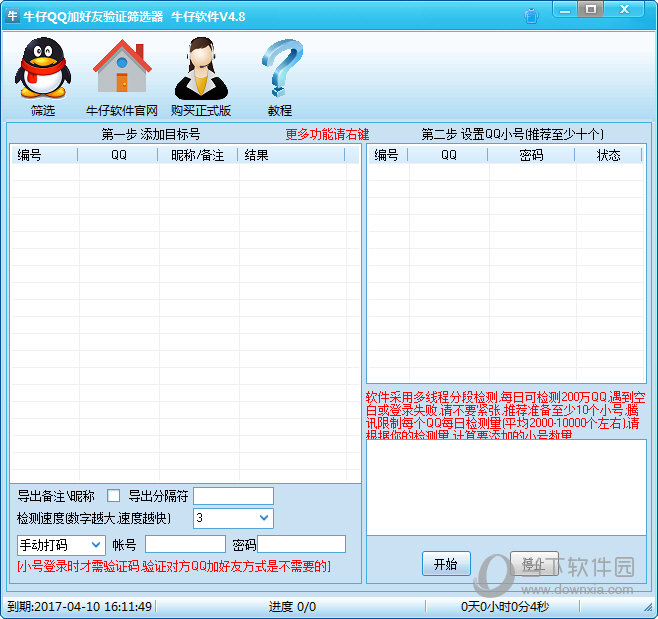This screenshot has width=658, height=619.
Task: Click the 导出分隔符 input field
Action: (233, 496)
